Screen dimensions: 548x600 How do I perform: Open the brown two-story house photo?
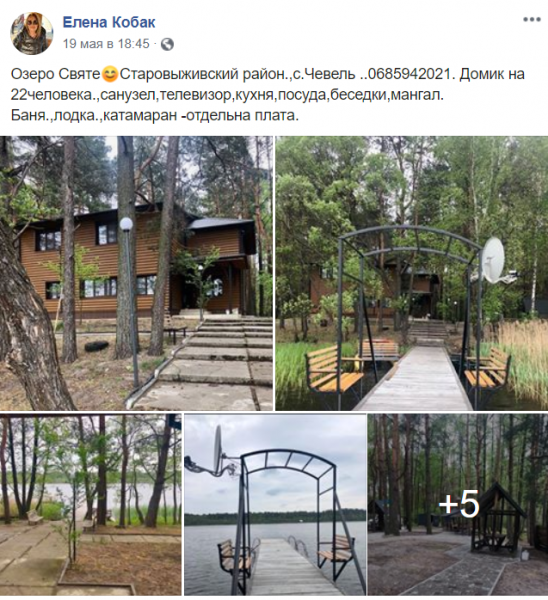(x=136, y=273)
